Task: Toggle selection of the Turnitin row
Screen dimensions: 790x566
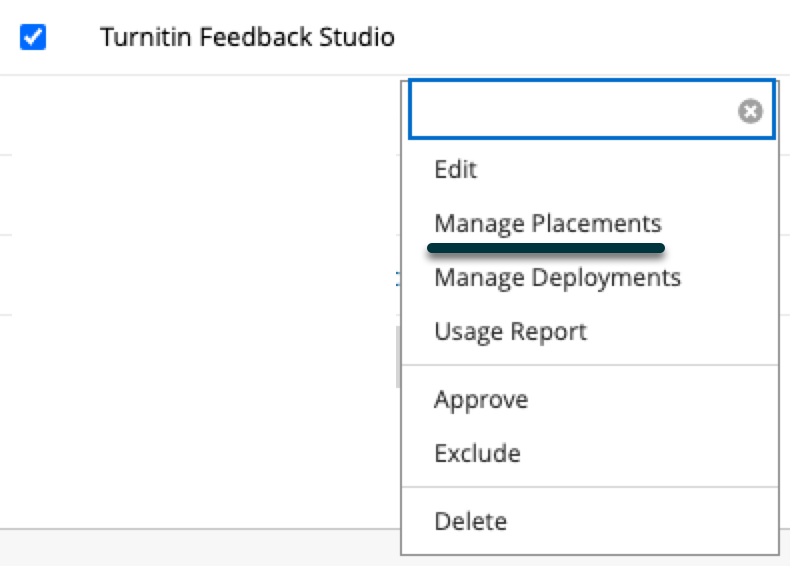Action: tap(33, 37)
